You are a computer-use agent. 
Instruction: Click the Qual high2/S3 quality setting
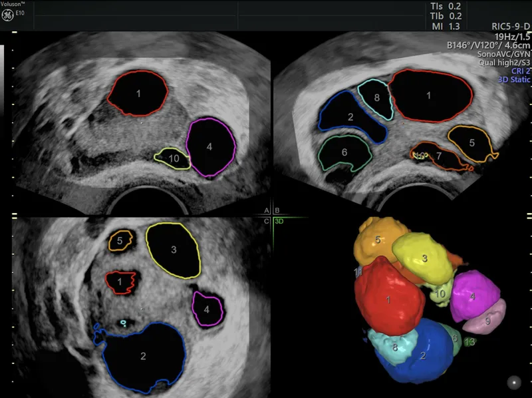[503, 63]
